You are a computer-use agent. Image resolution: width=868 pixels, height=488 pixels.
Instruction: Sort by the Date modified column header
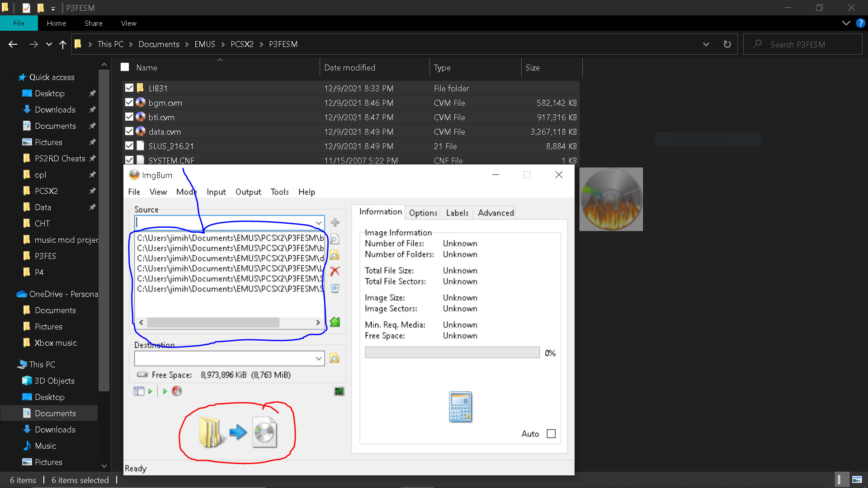point(374,67)
